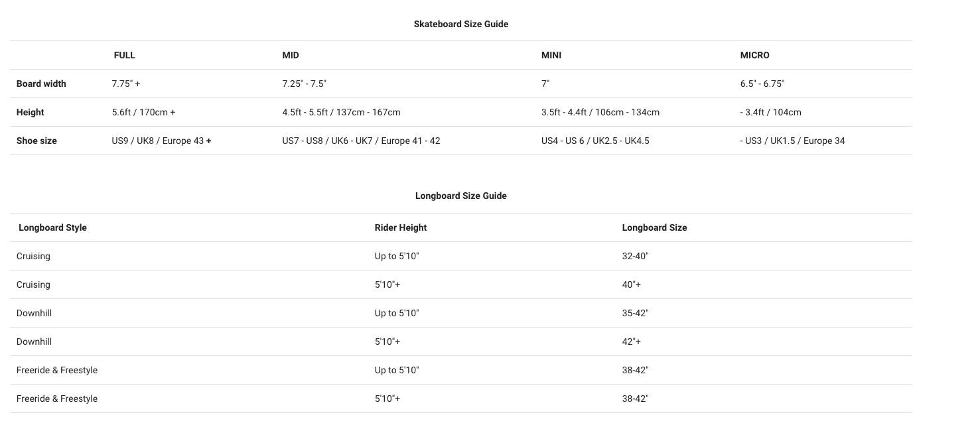Click the Shoe size row label
Image resolution: width=980 pixels, height=425 pixels.
(36, 141)
